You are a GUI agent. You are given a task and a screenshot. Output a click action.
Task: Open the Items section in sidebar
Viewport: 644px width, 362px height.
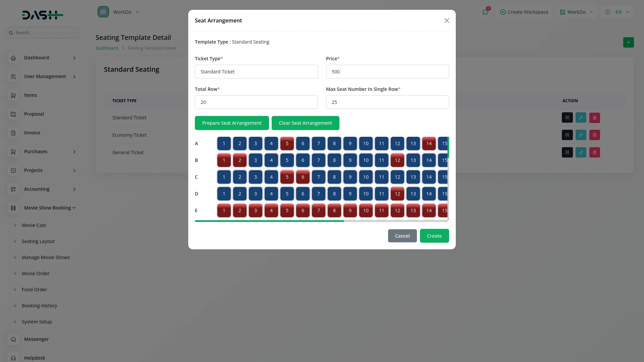click(30, 95)
